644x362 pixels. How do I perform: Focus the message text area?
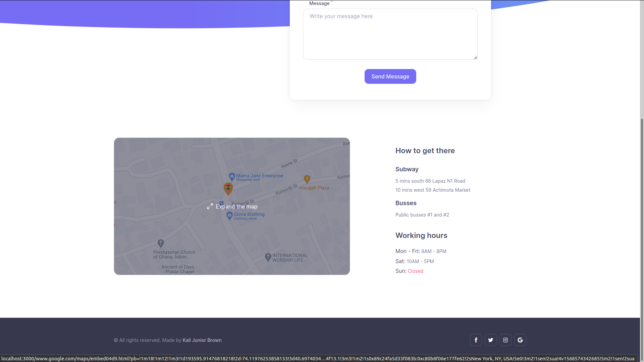(390, 34)
